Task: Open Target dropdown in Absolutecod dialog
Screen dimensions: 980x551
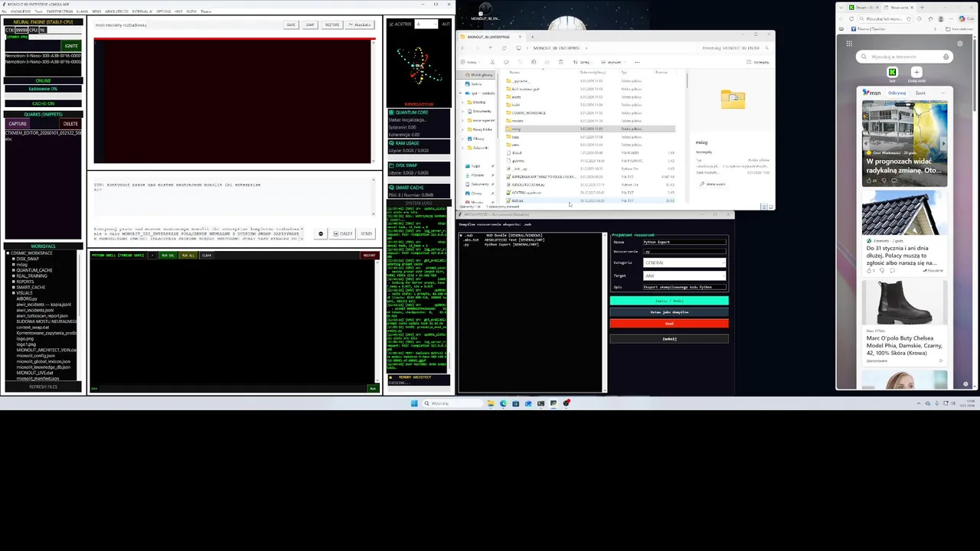Action: pos(684,275)
